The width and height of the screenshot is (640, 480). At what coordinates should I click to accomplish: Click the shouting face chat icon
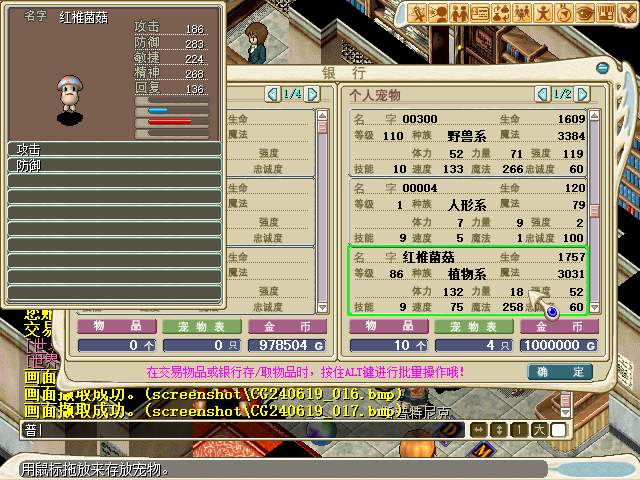pyautogui.click(x=438, y=13)
